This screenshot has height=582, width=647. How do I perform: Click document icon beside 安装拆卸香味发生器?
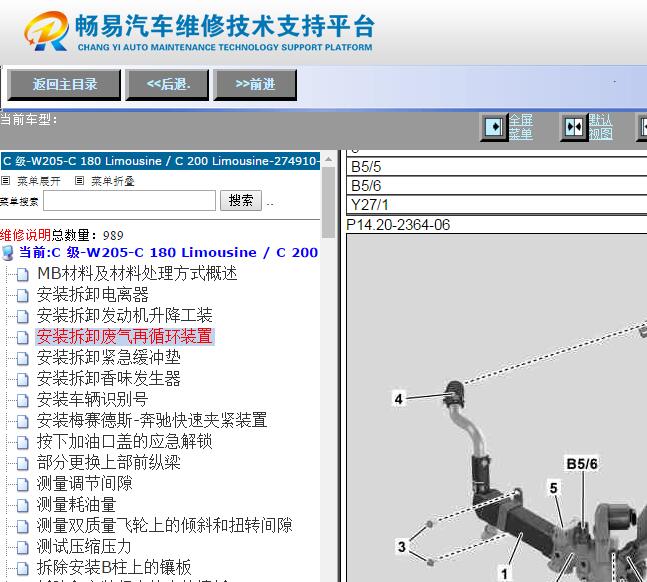23,379
